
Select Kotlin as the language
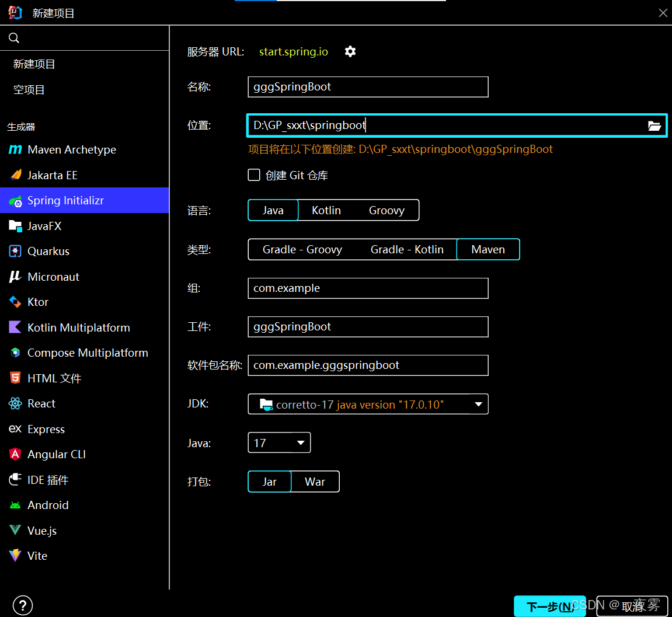click(326, 210)
